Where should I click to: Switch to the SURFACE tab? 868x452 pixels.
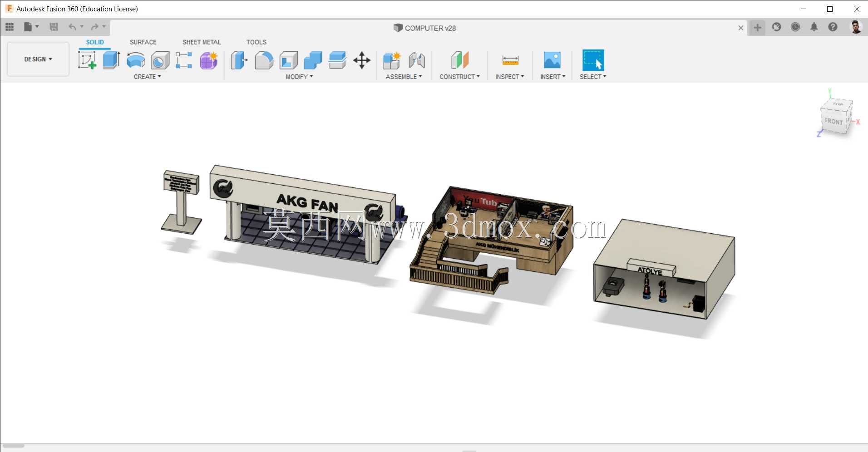coord(143,42)
